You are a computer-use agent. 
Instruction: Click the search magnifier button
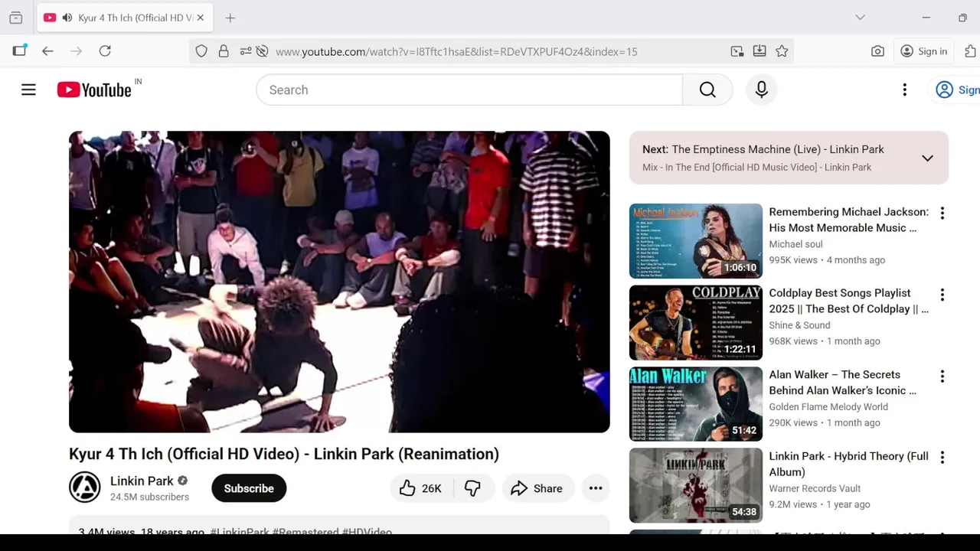pyautogui.click(x=707, y=90)
